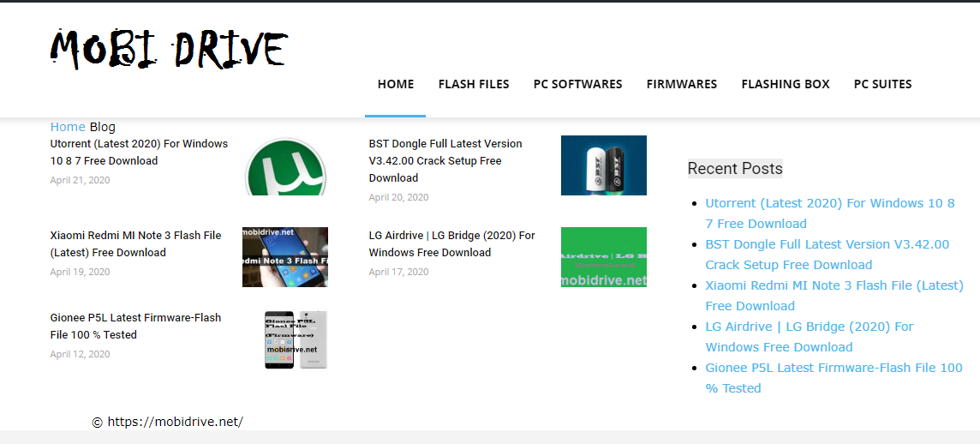Open Gionee P5L link under Recent Posts
980x444 pixels.
coord(834,378)
